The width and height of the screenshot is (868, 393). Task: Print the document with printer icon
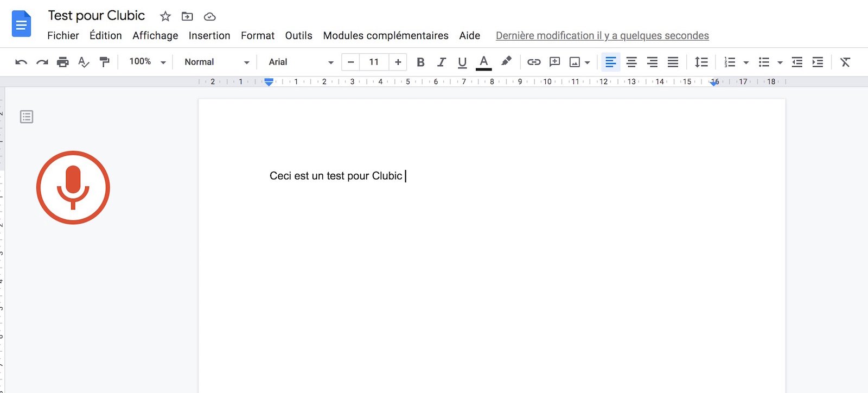[x=63, y=62]
